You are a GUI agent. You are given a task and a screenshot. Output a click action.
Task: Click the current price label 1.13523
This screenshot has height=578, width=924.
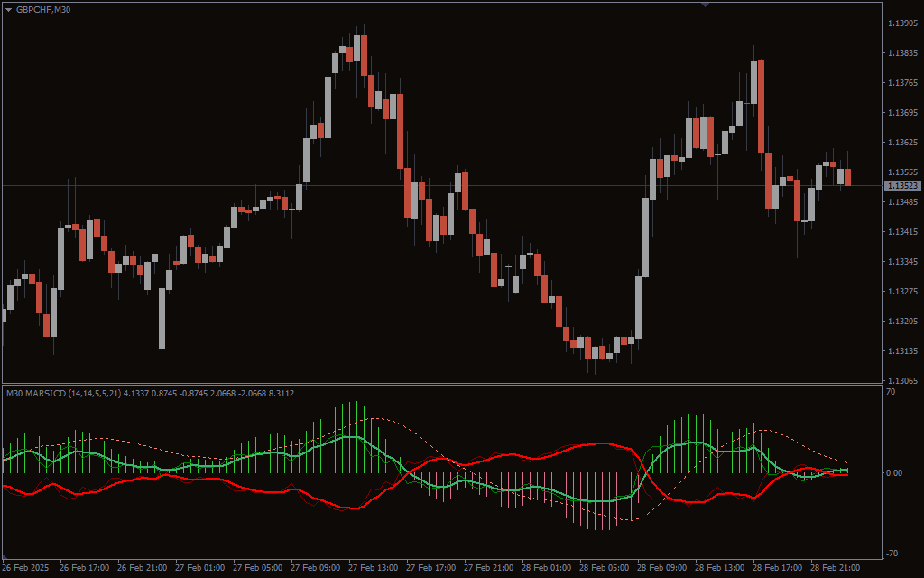click(902, 186)
